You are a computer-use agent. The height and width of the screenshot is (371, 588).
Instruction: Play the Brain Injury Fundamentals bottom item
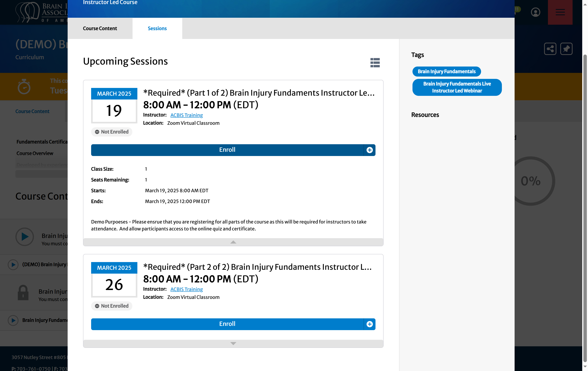[x=13, y=320]
